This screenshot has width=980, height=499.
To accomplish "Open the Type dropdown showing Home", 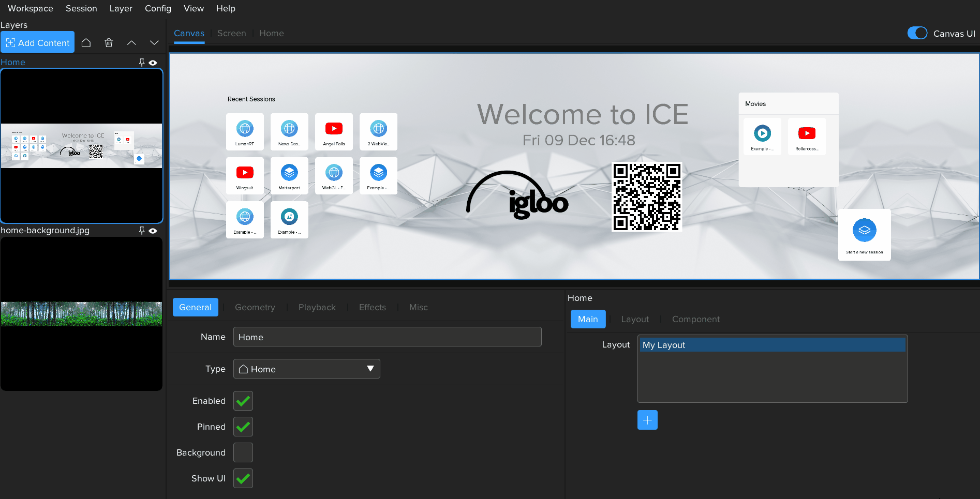I will pos(306,369).
